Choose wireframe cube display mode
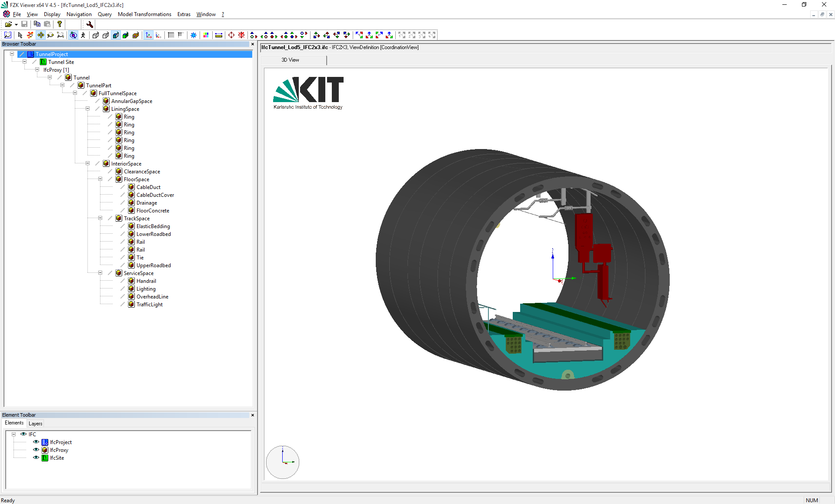This screenshot has width=835, height=504. (x=95, y=35)
